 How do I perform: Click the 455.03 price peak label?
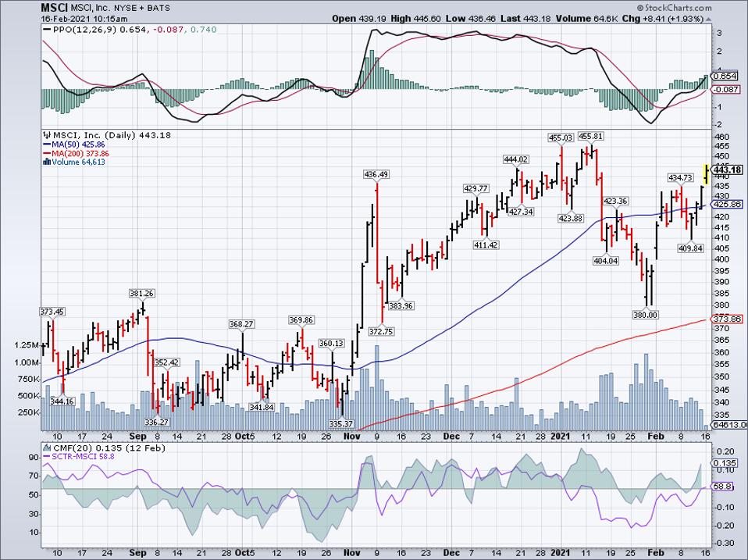561,138
